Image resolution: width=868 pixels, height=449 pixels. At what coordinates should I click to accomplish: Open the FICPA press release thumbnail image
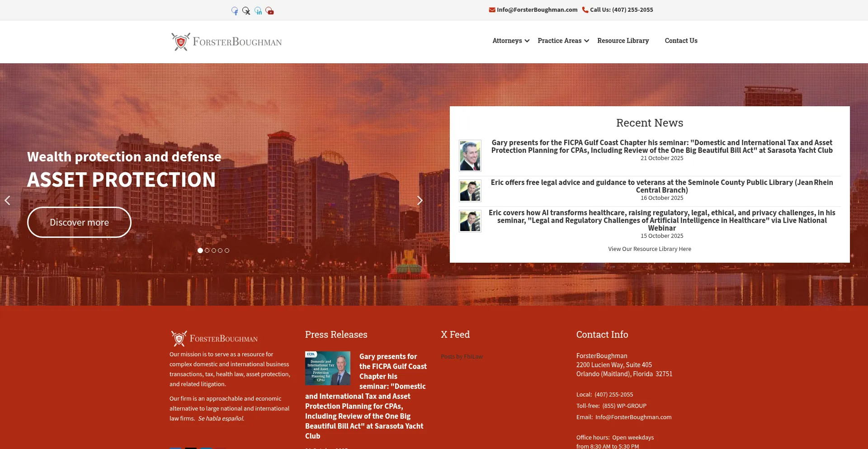coord(328,368)
